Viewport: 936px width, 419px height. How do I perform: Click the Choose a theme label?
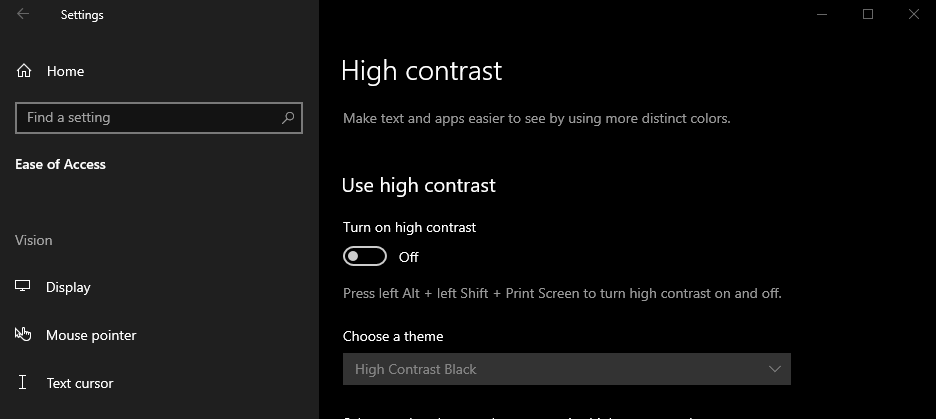[393, 337]
